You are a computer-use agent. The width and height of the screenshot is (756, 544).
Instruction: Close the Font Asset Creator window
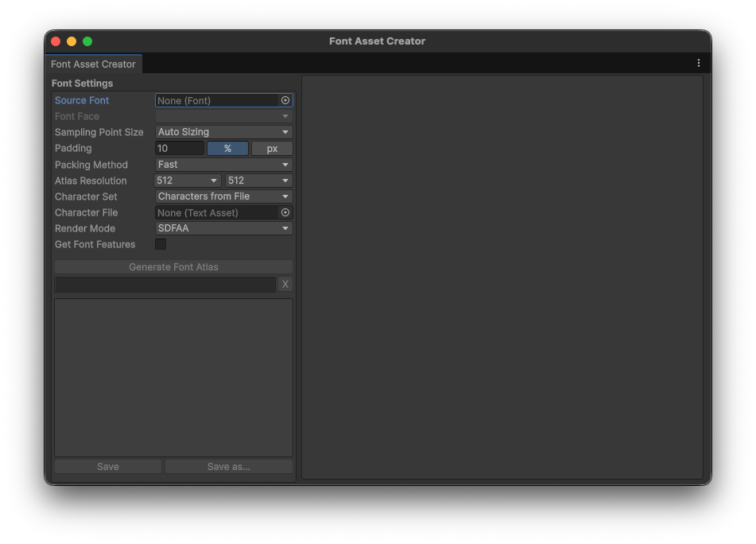point(56,41)
